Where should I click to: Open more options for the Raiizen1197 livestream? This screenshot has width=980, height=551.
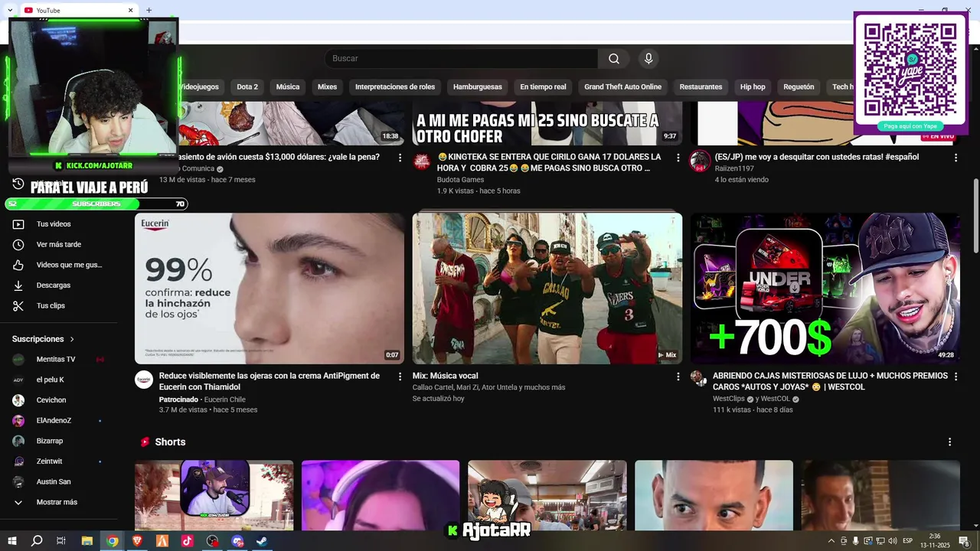(x=955, y=158)
